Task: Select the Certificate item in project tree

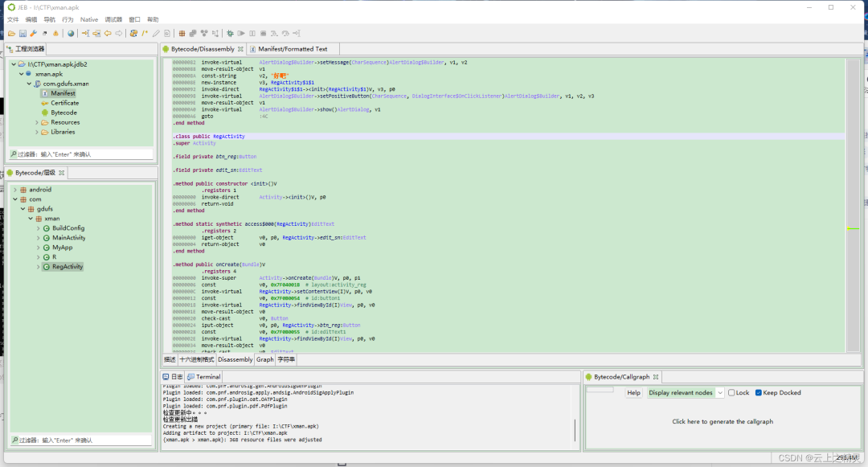Action: click(65, 103)
